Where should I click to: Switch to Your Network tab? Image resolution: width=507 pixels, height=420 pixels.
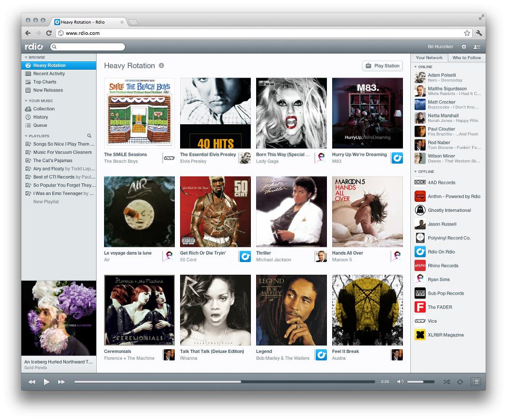coord(429,58)
